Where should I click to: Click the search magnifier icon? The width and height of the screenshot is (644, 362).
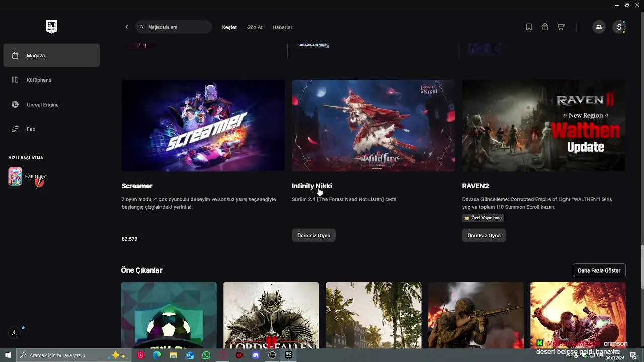coord(142,27)
